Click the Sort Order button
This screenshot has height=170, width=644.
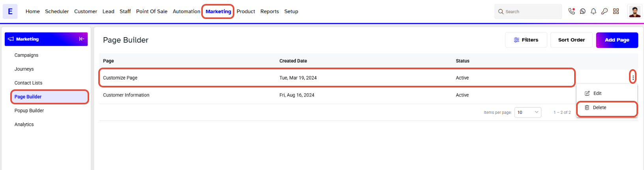(x=571, y=40)
